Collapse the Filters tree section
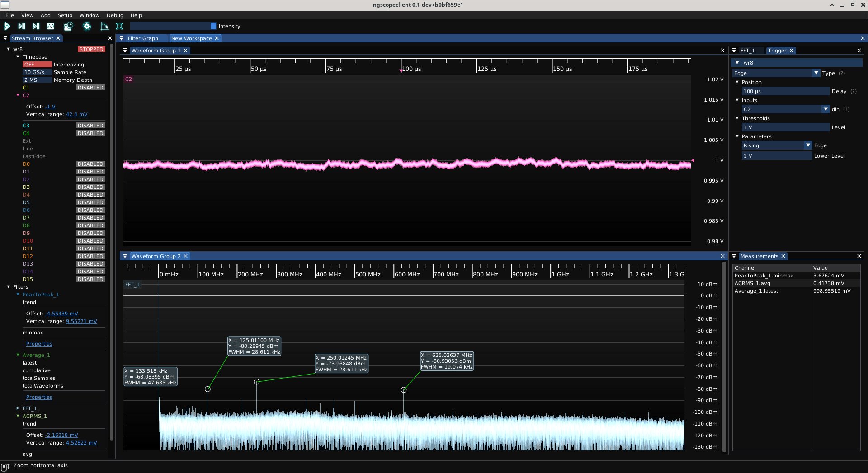 9,287
